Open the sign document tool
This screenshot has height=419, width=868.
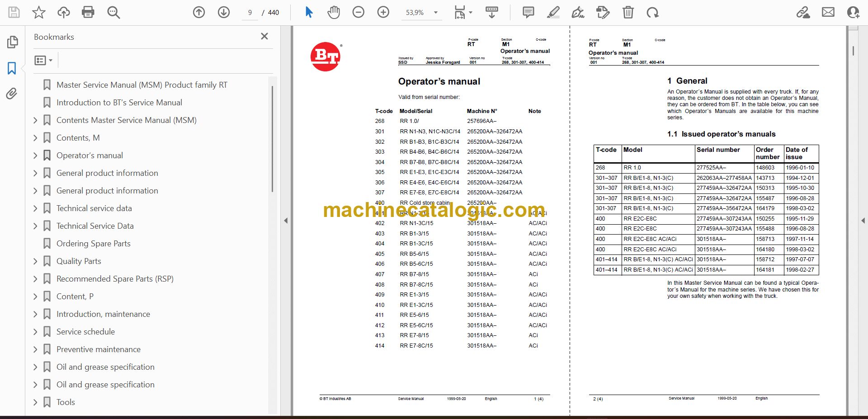point(578,12)
